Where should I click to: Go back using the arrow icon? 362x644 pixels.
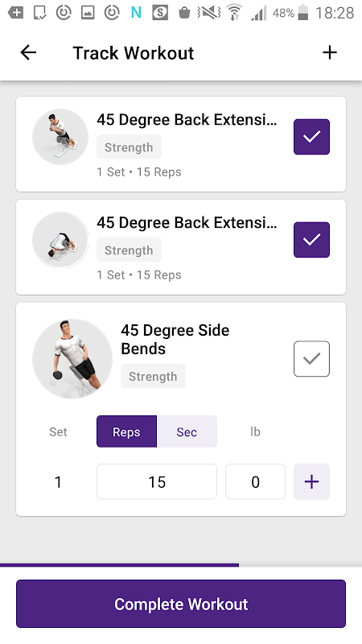coord(28,52)
